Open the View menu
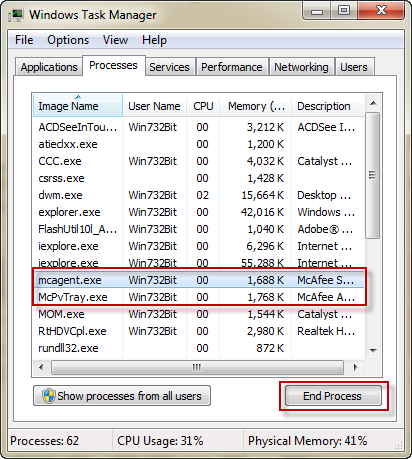This screenshot has height=459, width=412. click(115, 40)
